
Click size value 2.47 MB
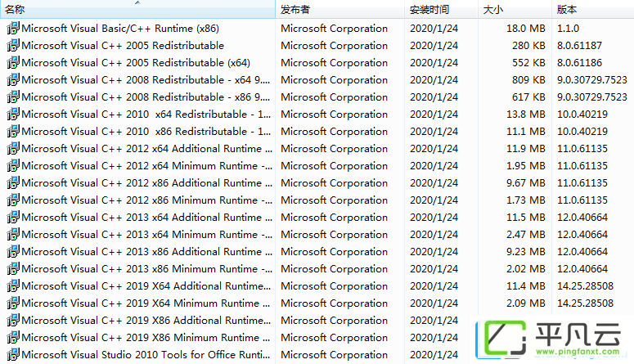pos(526,235)
